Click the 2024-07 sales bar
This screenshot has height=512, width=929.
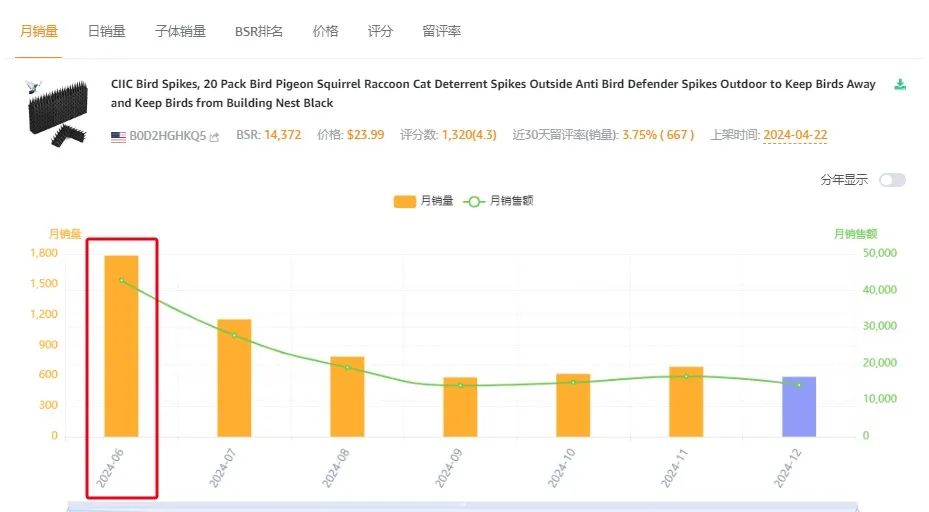(234, 378)
